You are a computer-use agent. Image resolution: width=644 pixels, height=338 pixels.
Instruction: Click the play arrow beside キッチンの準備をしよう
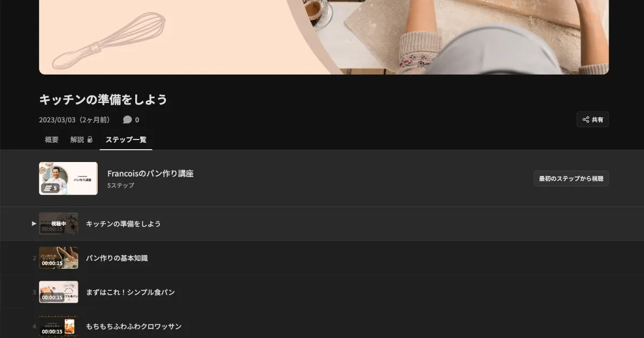(x=34, y=224)
